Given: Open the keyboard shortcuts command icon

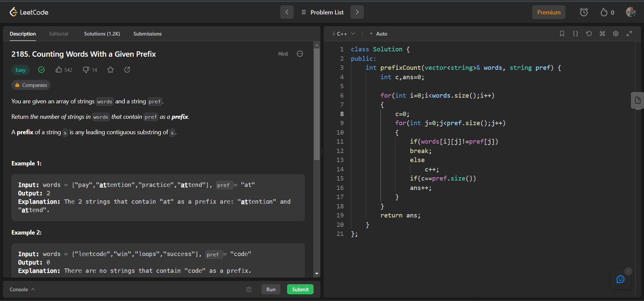Looking at the screenshot, I should pos(602,34).
